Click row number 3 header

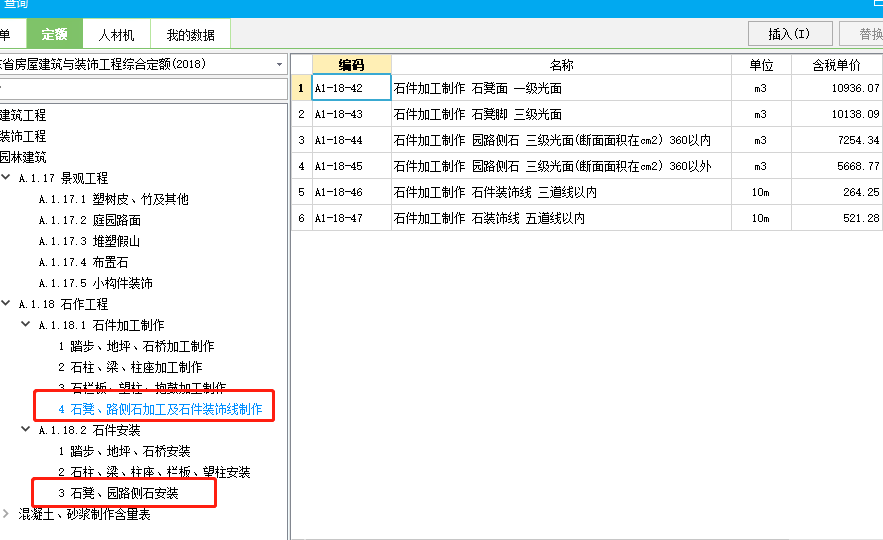click(x=301, y=140)
